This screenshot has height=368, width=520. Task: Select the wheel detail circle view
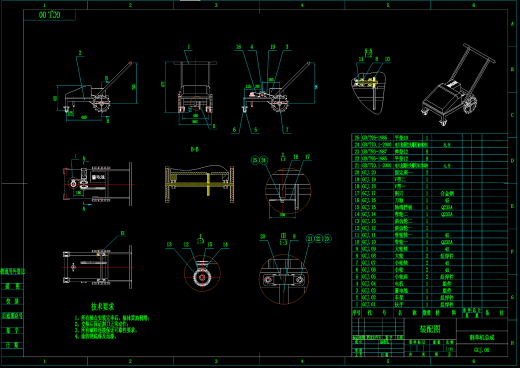tap(202, 273)
